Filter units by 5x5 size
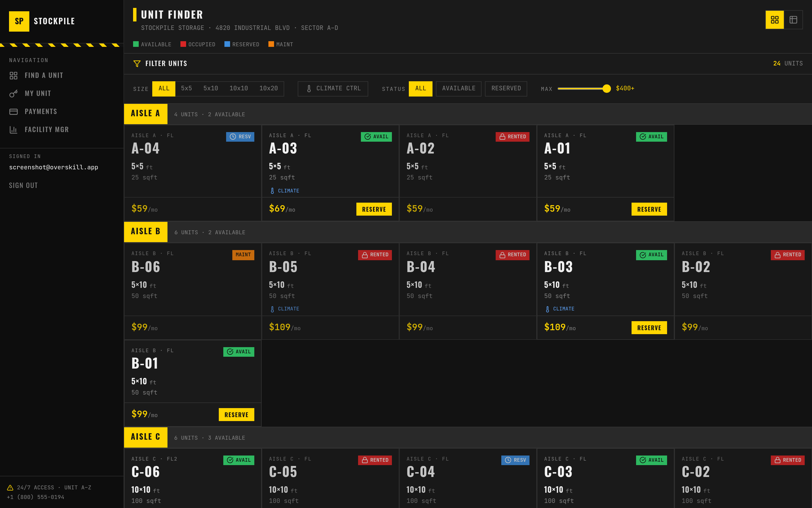The height and width of the screenshot is (508, 812). tap(187, 89)
